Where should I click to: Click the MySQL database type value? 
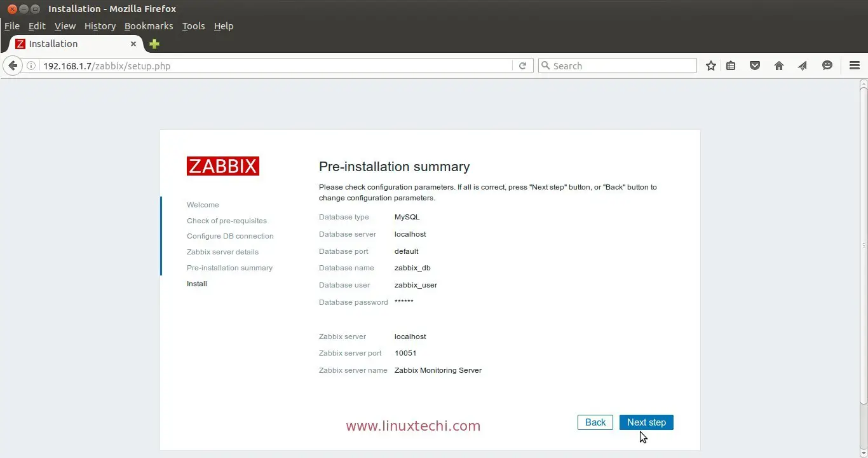(x=407, y=217)
